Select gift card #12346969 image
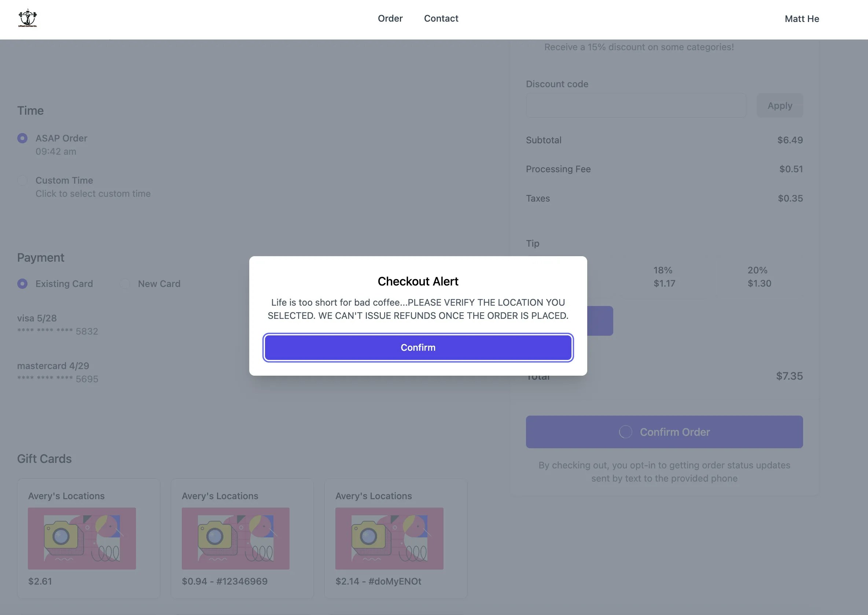 pyautogui.click(x=235, y=538)
